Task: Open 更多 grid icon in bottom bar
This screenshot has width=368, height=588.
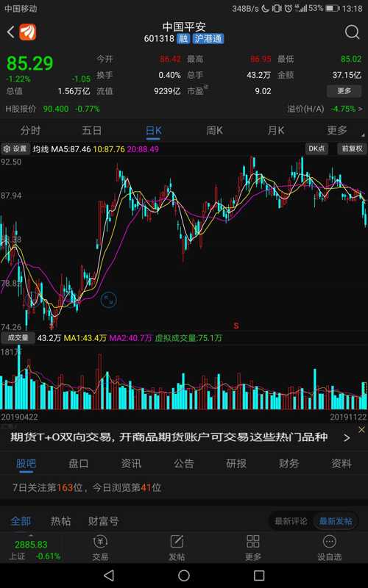Action: pos(252,548)
